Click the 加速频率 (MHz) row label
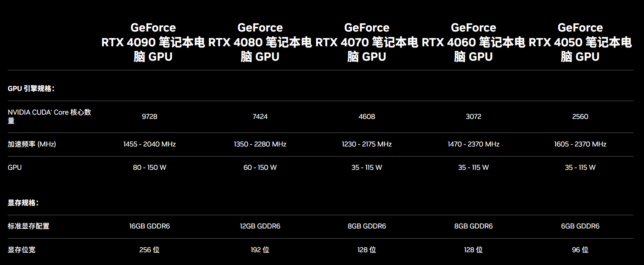The image size is (644, 265). [x=32, y=144]
